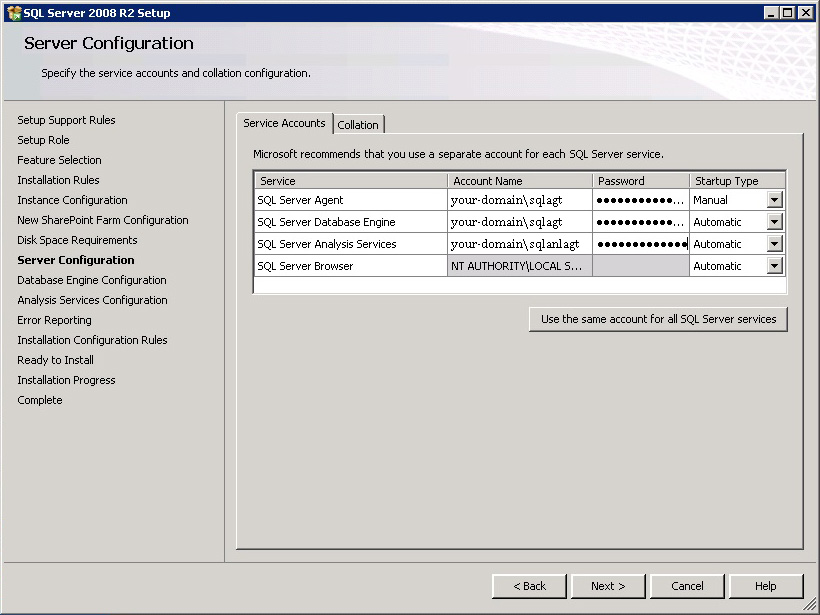Viewport: 820px width, 615px height.
Task: Click the SQL Server setup title bar icon
Action: click(14, 13)
